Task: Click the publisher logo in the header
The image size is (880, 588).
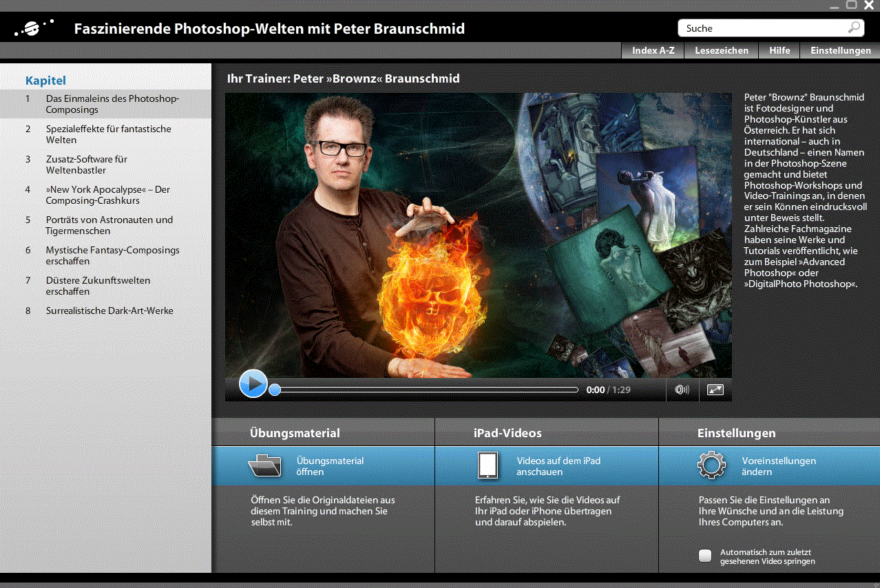Action: (x=34, y=28)
